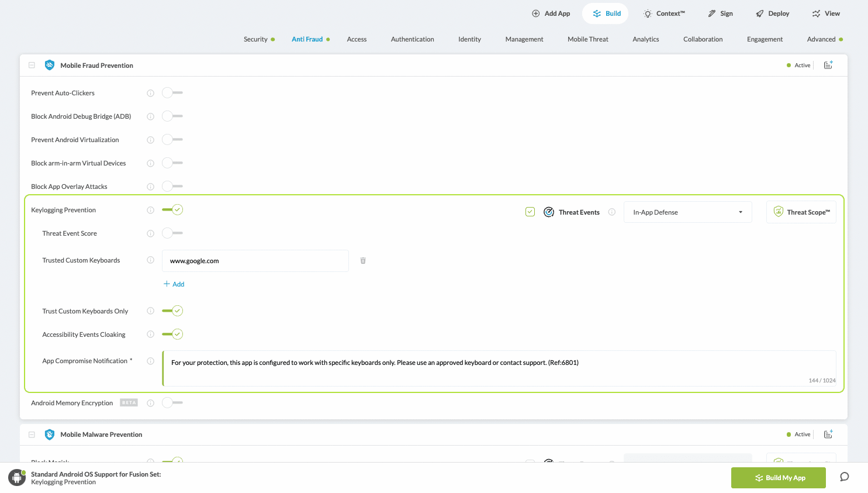The width and height of the screenshot is (868, 493).
Task: Delete the www.google.com trusted keyboard entry
Action: pos(363,261)
